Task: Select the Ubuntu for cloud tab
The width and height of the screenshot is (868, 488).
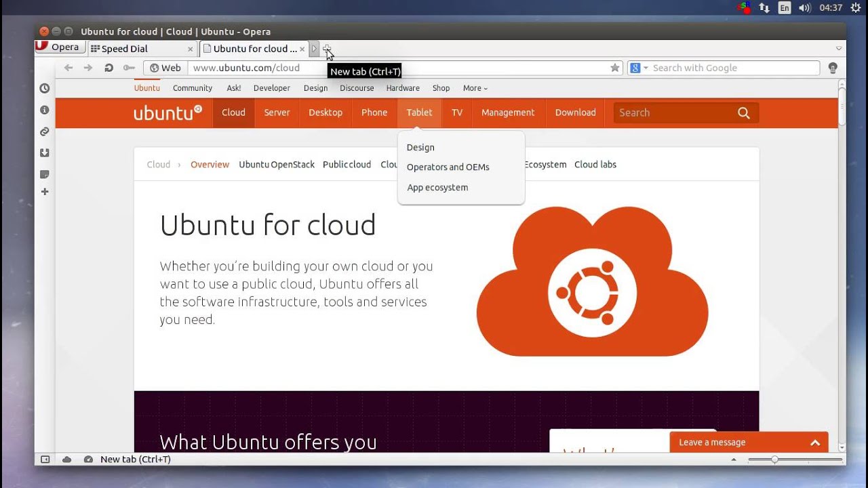Action: pyautogui.click(x=254, y=49)
